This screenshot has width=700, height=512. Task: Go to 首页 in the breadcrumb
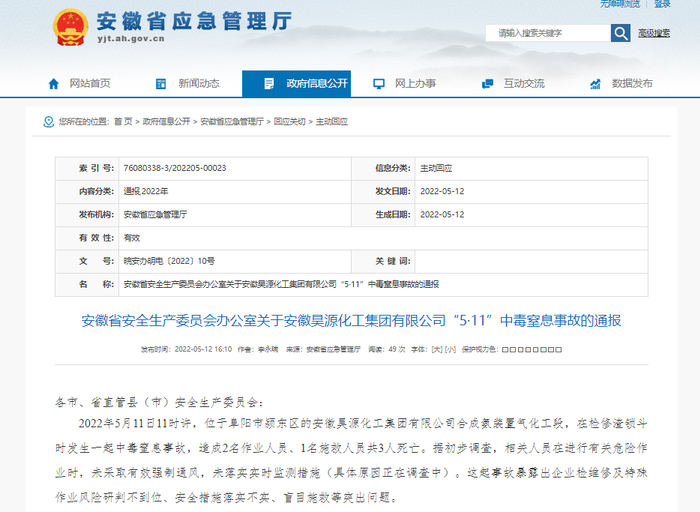(122, 121)
